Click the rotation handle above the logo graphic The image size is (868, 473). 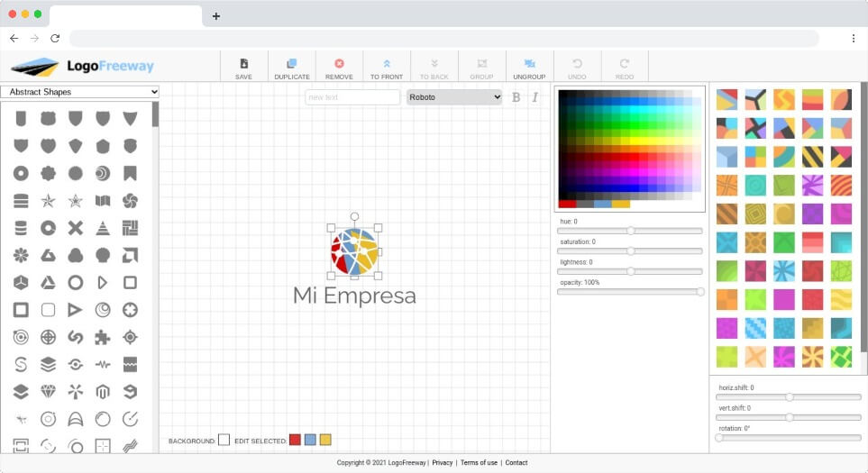coord(354,216)
